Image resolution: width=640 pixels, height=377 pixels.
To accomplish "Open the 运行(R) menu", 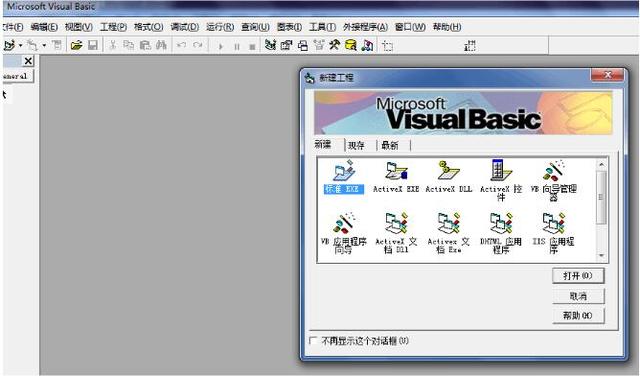I will click(x=220, y=27).
